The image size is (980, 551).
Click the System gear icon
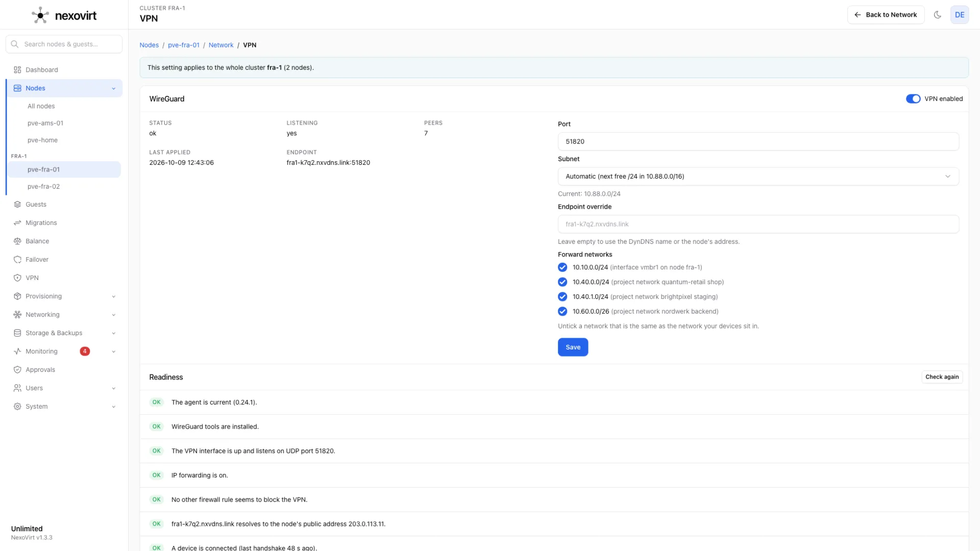[x=17, y=407]
